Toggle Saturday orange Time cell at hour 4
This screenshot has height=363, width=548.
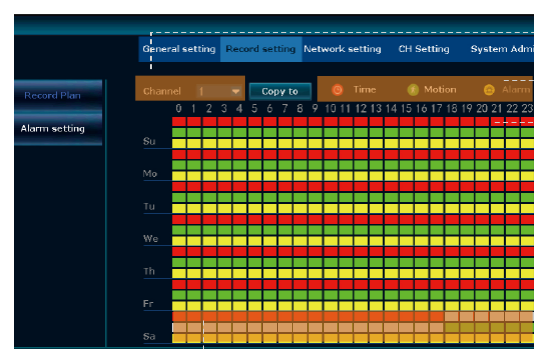tap(239, 317)
